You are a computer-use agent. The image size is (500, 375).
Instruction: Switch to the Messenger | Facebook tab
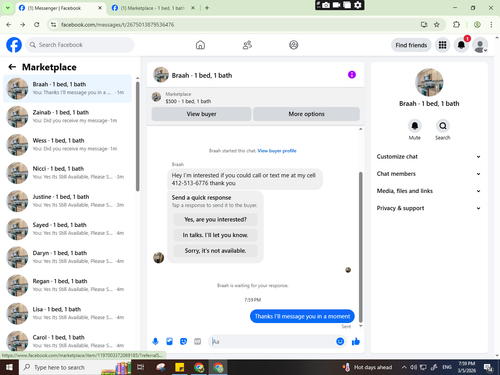click(x=60, y=8)
